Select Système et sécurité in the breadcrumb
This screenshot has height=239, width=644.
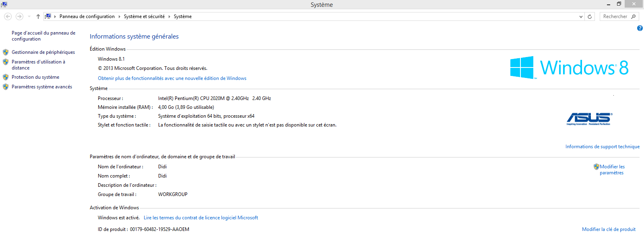[144, 16]
